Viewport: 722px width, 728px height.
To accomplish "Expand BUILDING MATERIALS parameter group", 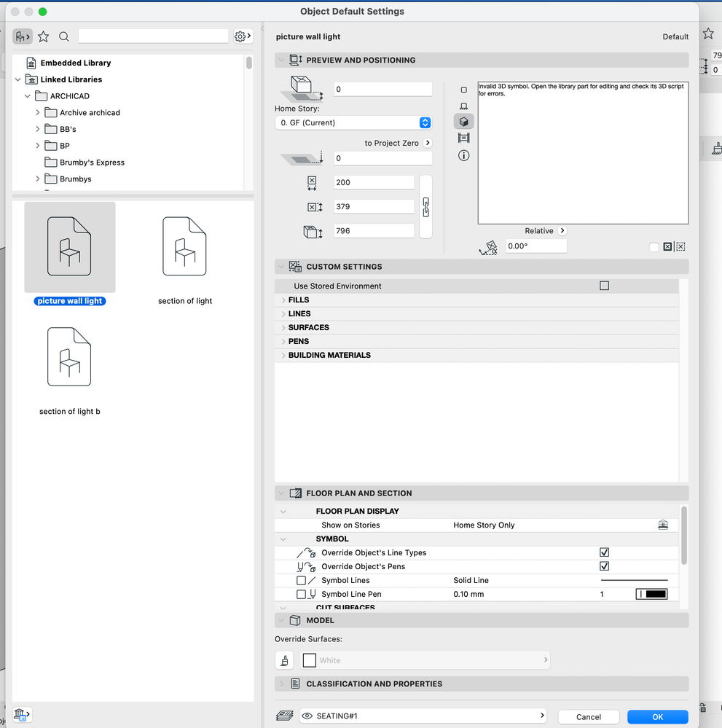I will pos(283,355).
